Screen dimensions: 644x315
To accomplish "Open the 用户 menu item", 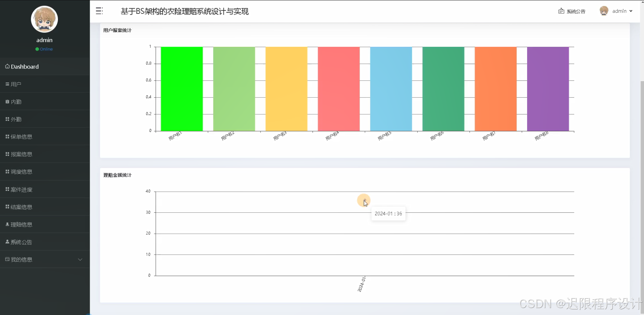I will coord(45,84).
